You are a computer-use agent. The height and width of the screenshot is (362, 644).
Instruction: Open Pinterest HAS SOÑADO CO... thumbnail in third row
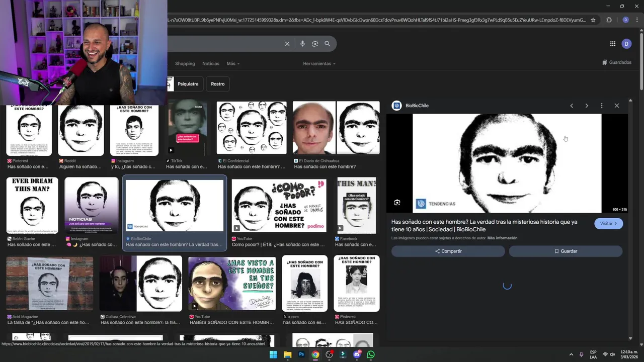pos(357,284)
